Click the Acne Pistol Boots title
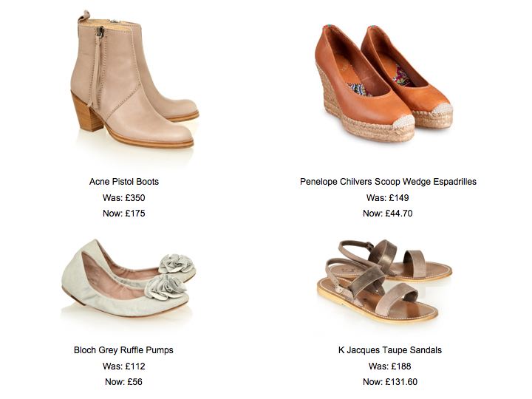 click(124, 182)
